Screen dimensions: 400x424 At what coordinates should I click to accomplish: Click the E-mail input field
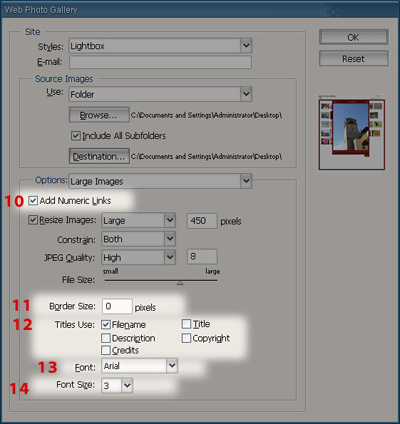coord(160,62)
